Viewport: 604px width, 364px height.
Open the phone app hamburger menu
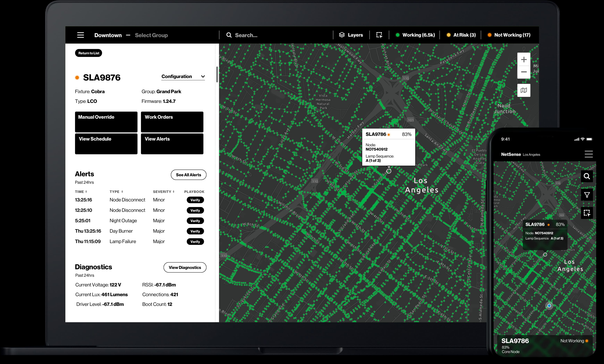pos(589,154)
